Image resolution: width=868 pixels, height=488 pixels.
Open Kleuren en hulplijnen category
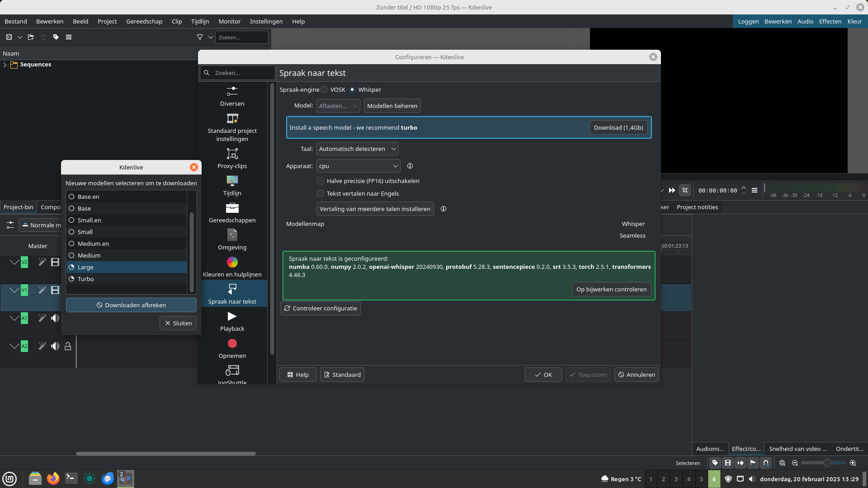click(232, 267)
